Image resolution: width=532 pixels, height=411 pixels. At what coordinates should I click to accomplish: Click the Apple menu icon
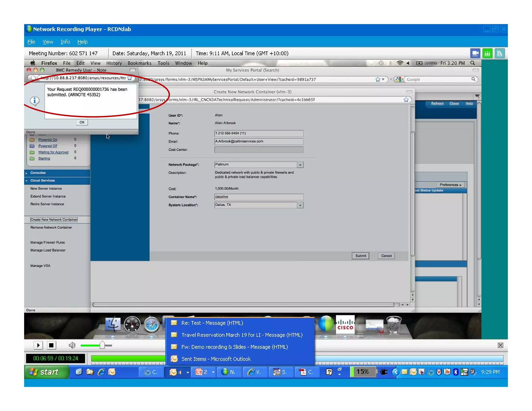33,63
